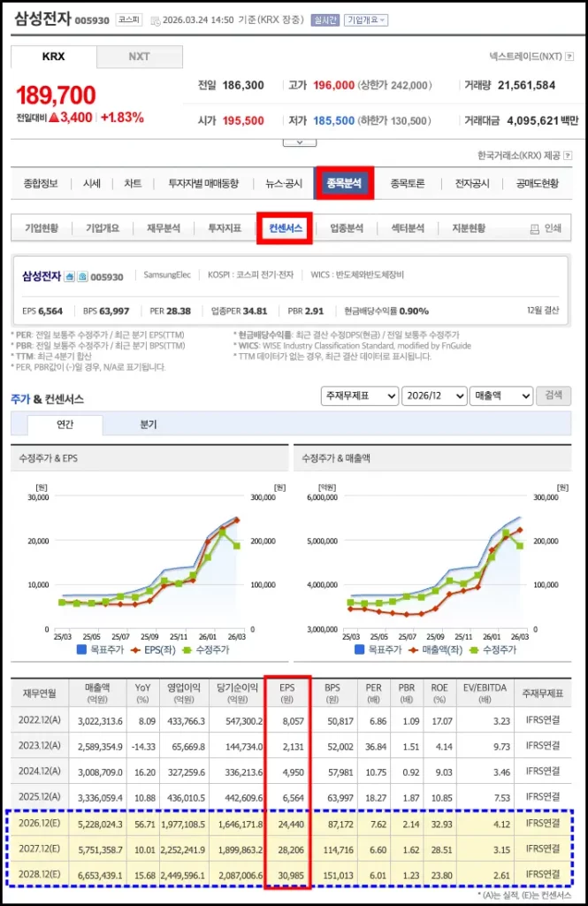Open the 전자공시 tab
The width and height of the screenshot is (588, 906).
click(472, 183)
